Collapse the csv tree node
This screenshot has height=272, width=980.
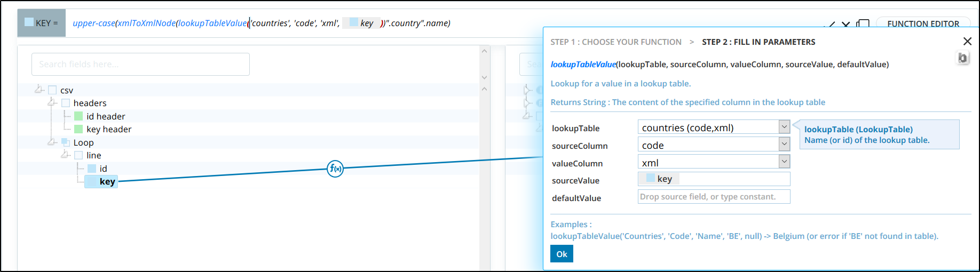[39, 89]
